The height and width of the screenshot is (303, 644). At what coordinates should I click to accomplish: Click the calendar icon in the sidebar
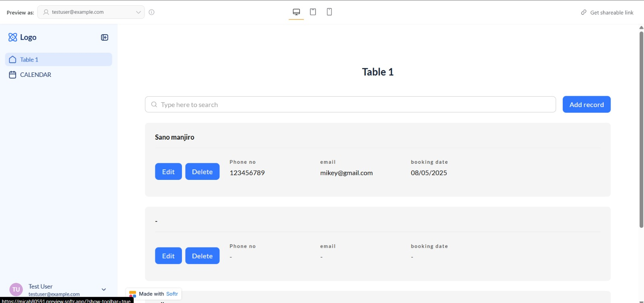[12, 75]
